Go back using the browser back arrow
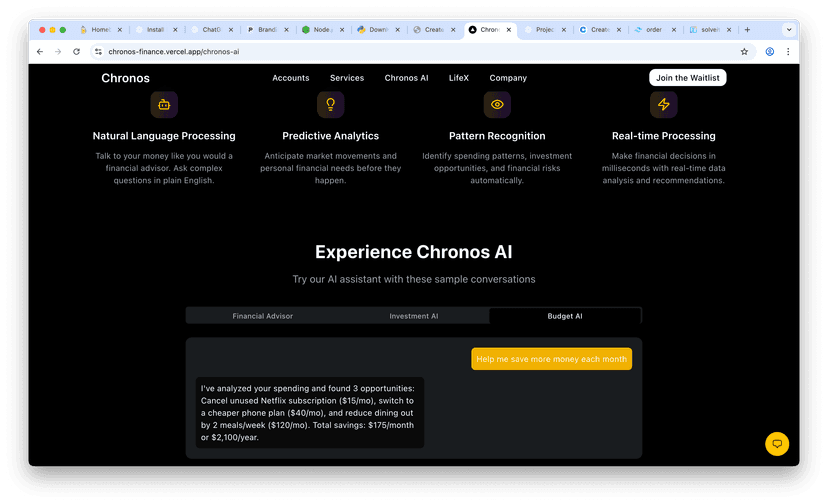 pos(40,52)
